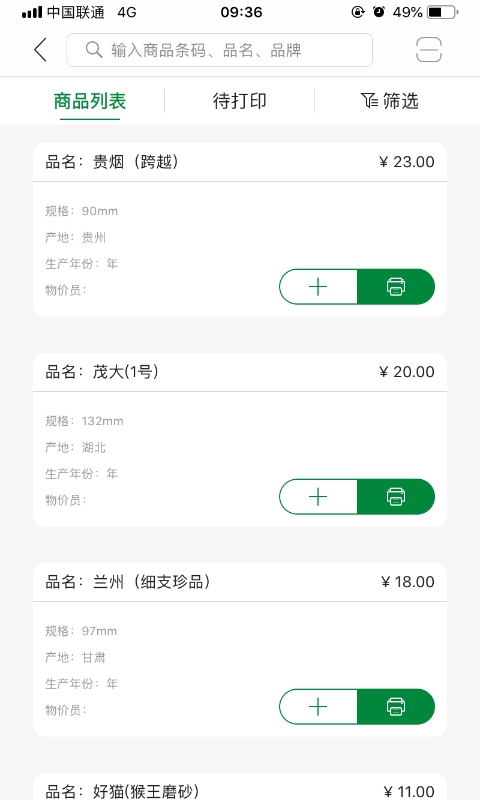Open product 好猫(猴王磨砂) entry
The image size is (480, 800).
click(240, 788)
